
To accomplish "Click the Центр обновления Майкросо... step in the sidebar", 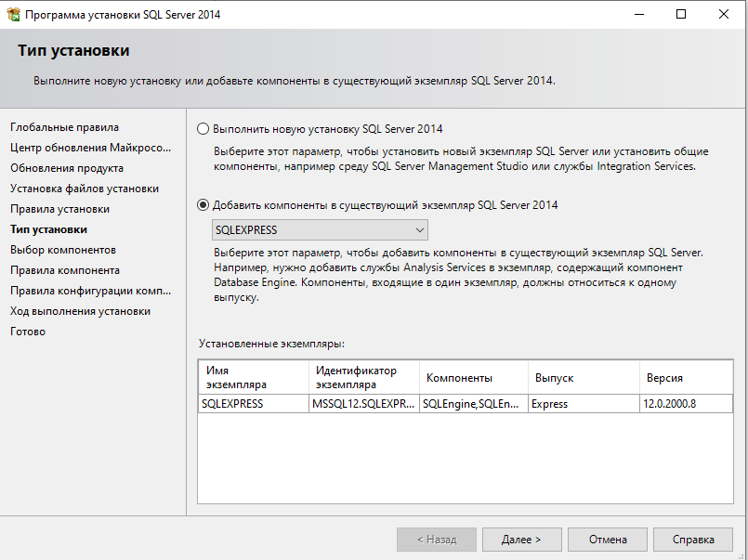I will pyautogui.click(x=91, y=148).
